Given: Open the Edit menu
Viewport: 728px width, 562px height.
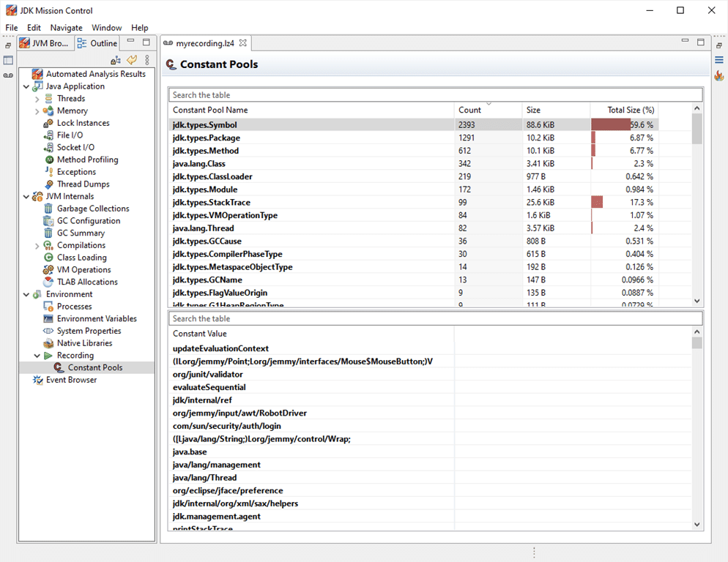Looking at the screenshot, I should (34, 28).
